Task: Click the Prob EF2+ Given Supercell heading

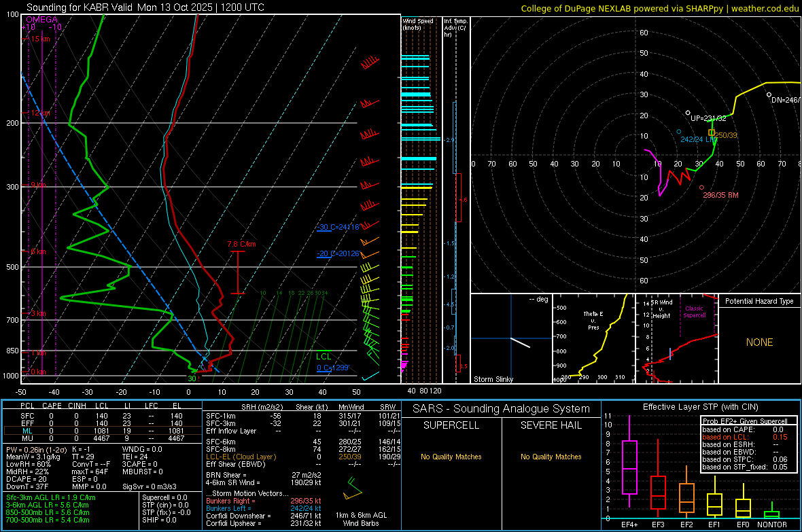Action: pyautogui.click(x=745, y=421)
